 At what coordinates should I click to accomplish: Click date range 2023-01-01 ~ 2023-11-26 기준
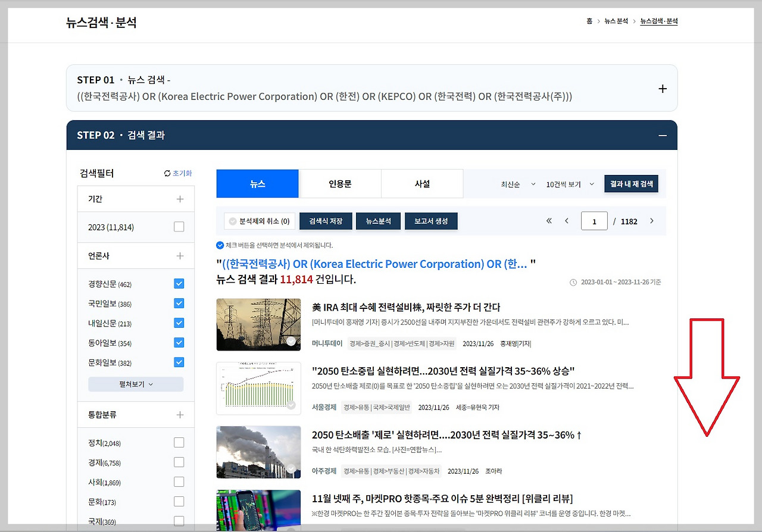pyautogui.click(x=621, y=282)
